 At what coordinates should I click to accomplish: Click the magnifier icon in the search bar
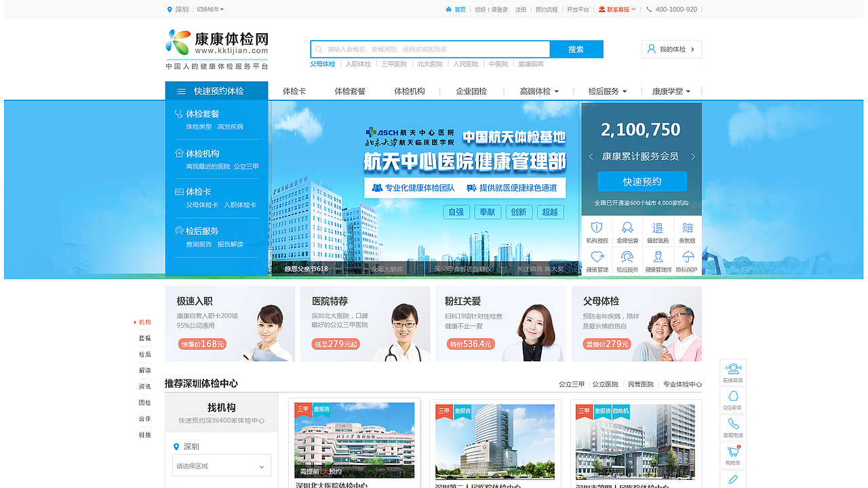click(319, 49)
